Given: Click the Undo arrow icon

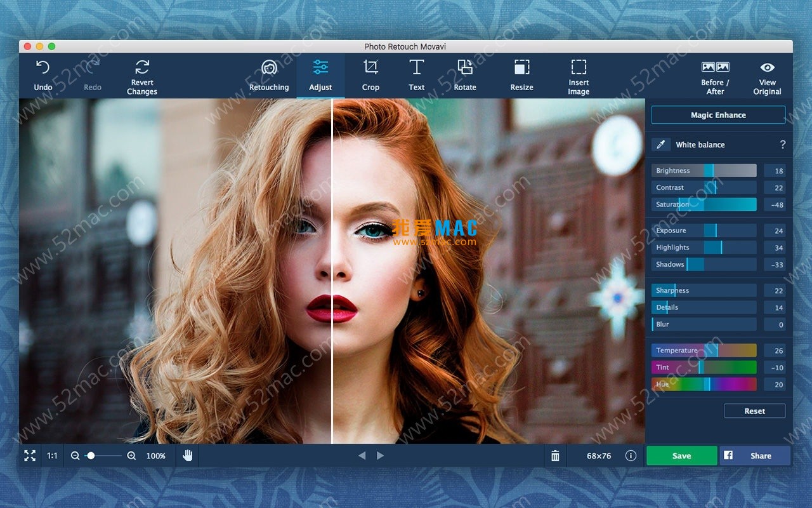Looking at the screenshot, I should pos(43,67).
